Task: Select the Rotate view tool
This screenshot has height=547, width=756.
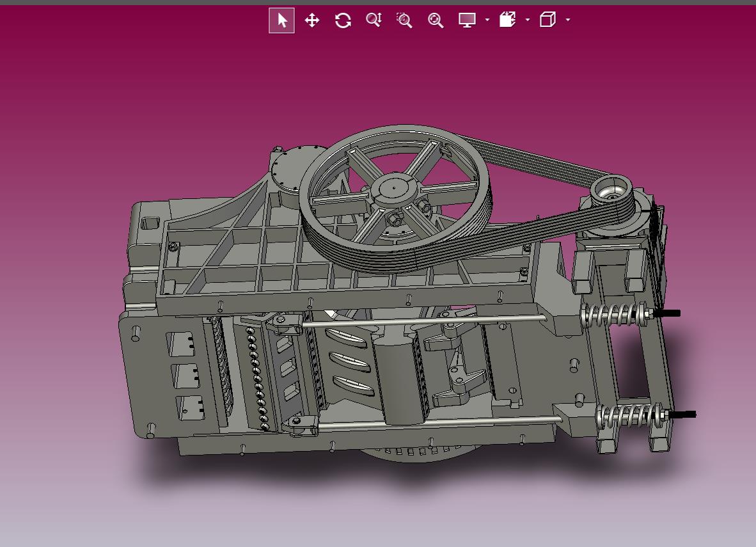Action: 343,20
